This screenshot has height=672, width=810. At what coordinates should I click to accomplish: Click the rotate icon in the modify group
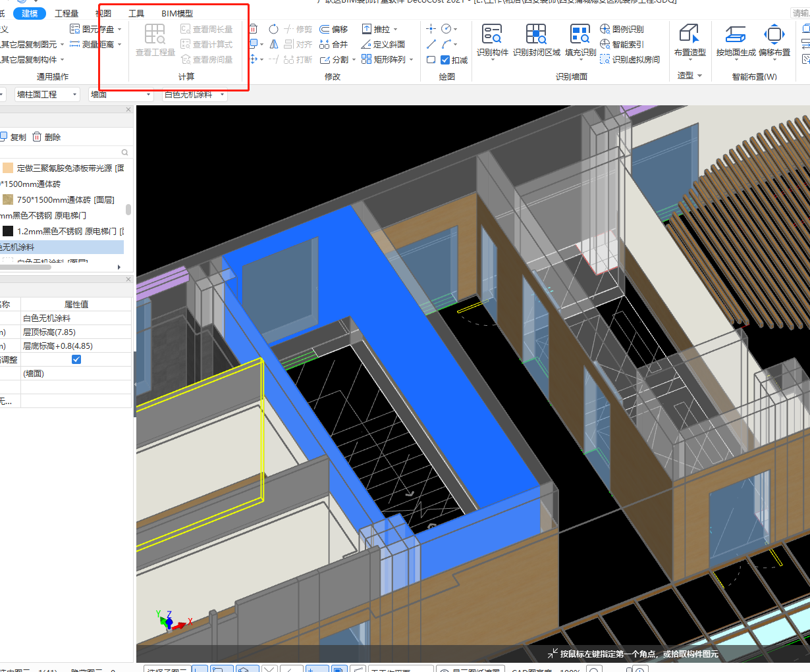click(273, 29)
